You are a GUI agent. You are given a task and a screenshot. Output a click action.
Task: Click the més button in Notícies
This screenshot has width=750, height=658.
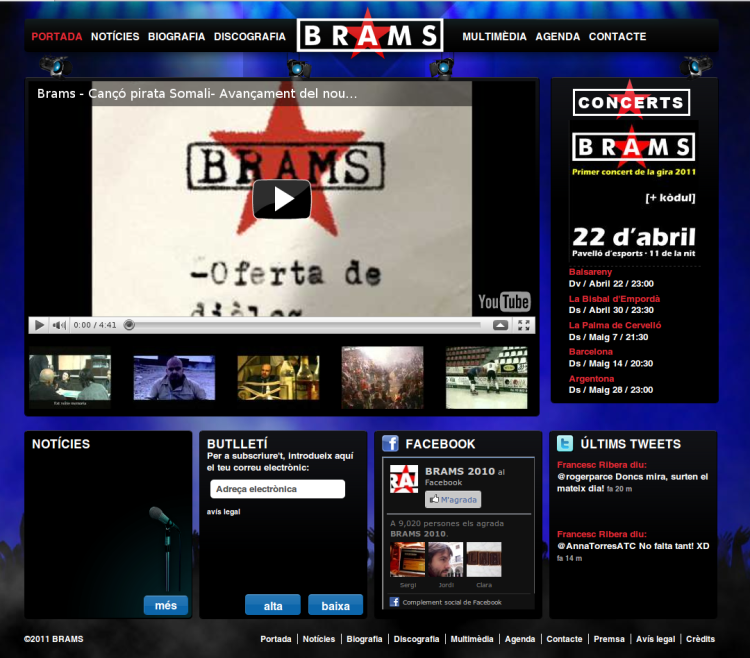(165, 605)
